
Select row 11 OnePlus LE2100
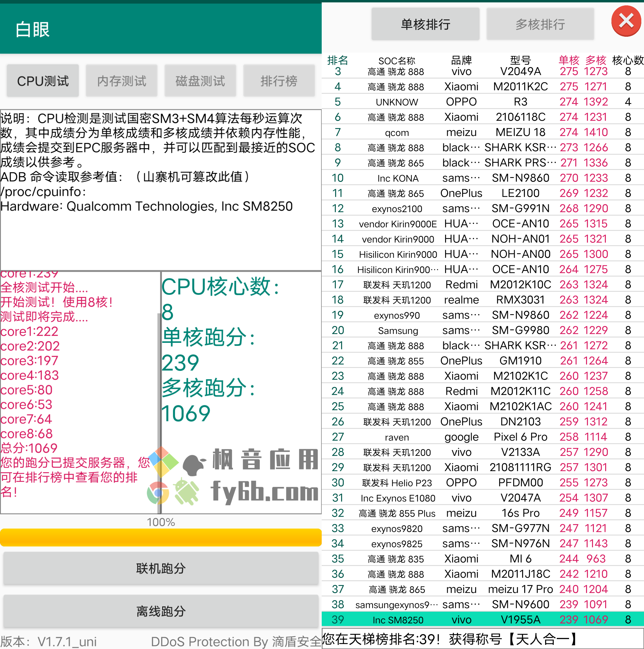pyautogui.click(x=483, y=193)
